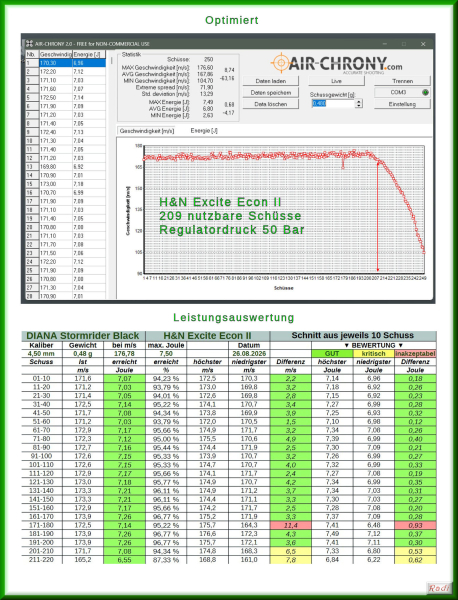Select shot row 22 with 171,70 m/s
This screenshot has height=600, width=458.
(x=65, y=245)
